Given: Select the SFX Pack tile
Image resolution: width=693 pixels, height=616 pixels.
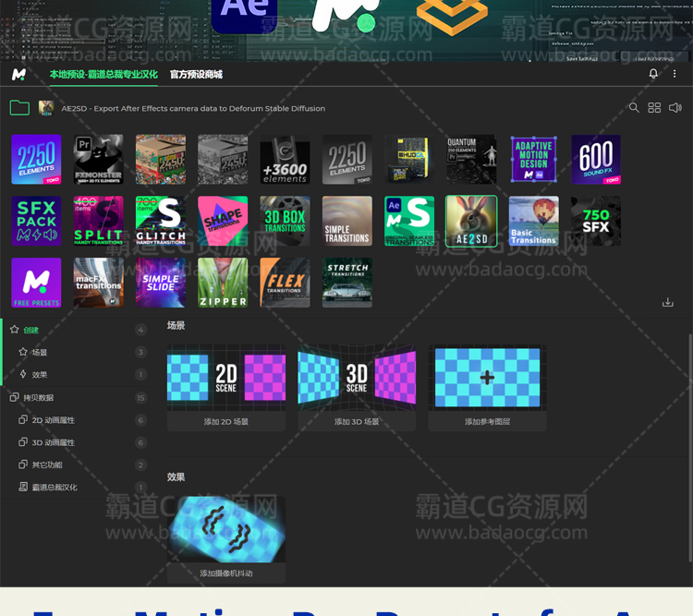Looking at the screenshot, I should coord(36,221).
